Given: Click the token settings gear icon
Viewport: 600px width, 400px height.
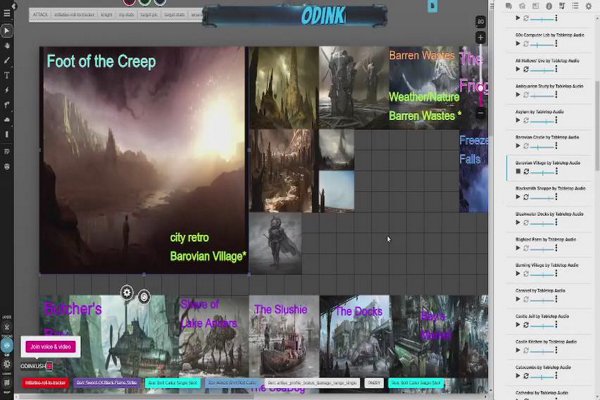Looking at the screenshot, I should (127, 293).
